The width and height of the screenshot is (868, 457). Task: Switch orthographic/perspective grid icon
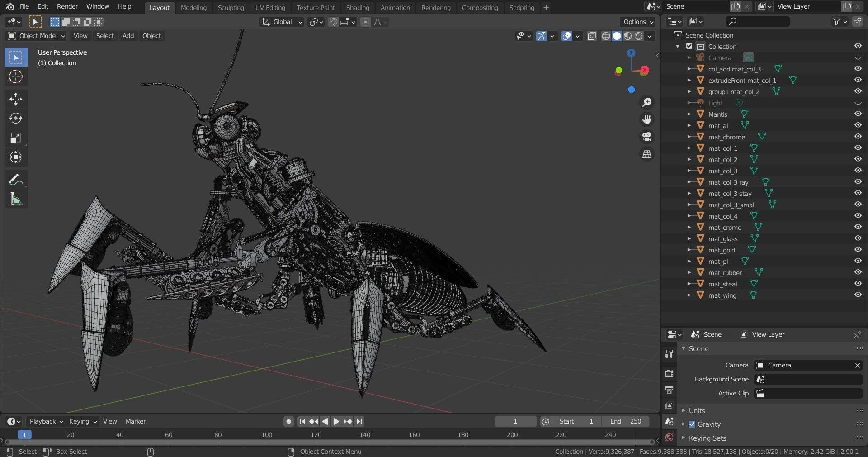[647, 154]
